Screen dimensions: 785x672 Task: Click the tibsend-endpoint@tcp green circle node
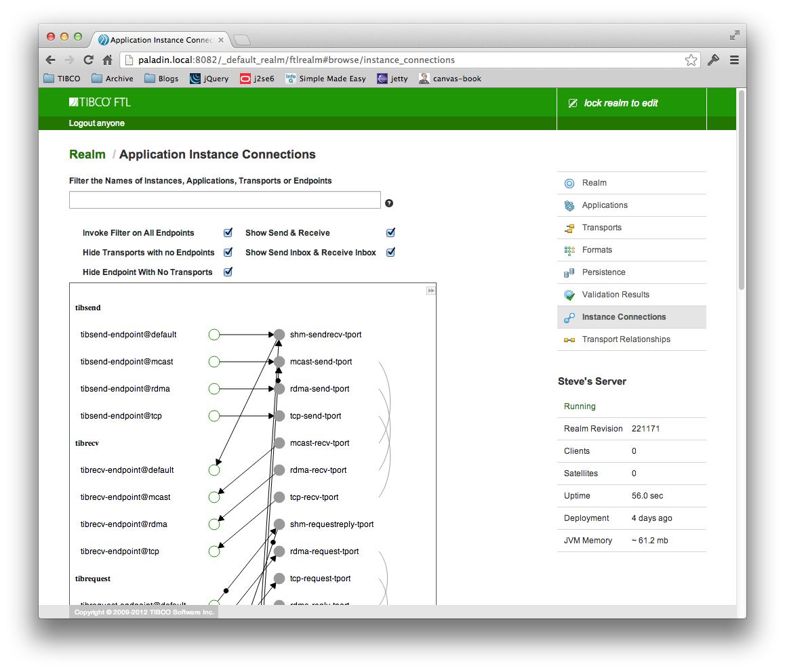[x=214, y=416]
